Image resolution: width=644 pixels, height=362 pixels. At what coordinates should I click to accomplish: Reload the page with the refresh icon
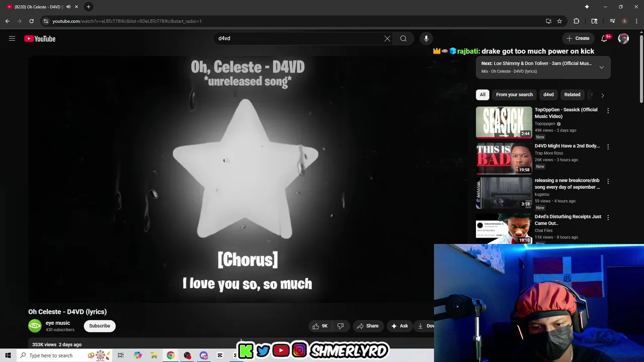pos(31,21)
